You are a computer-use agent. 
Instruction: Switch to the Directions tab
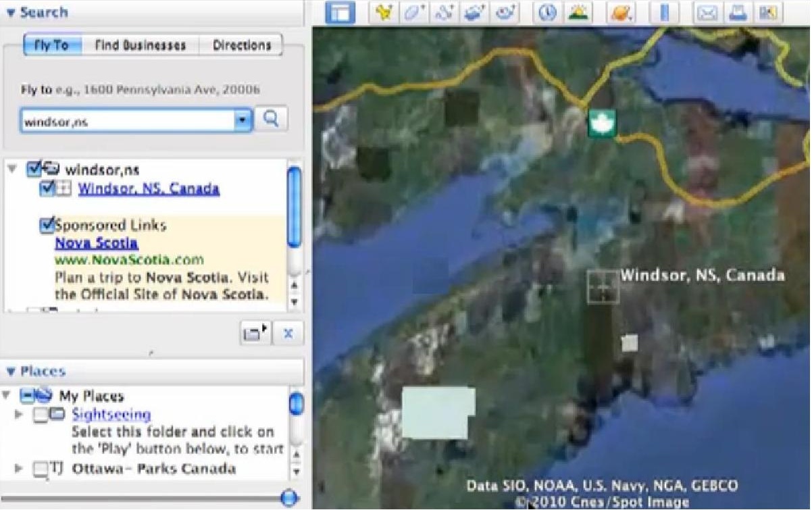tap(241, 45)
